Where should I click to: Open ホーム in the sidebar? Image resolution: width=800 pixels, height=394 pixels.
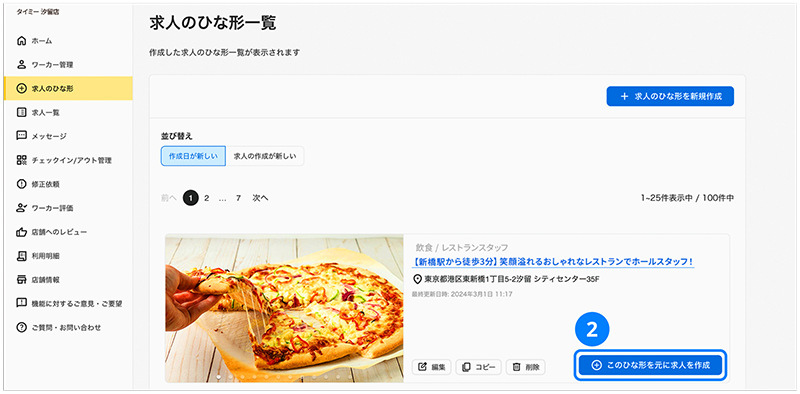click(67, 41)
